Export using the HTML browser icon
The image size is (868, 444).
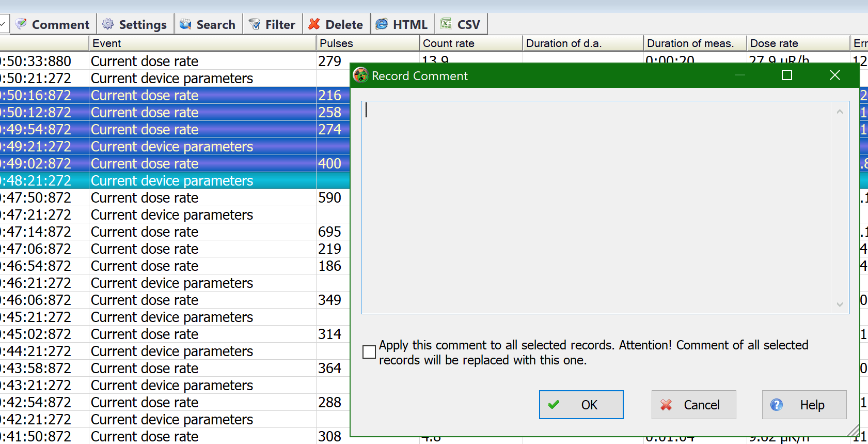pyautogui.click(x=382, y=24)
